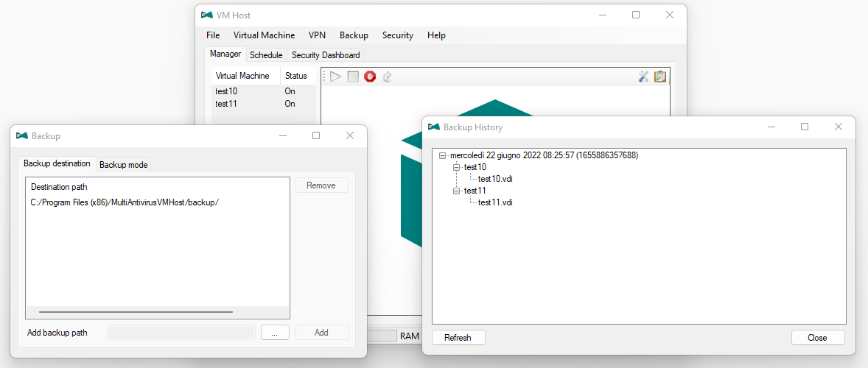Open the File menu

click(213, 35)
